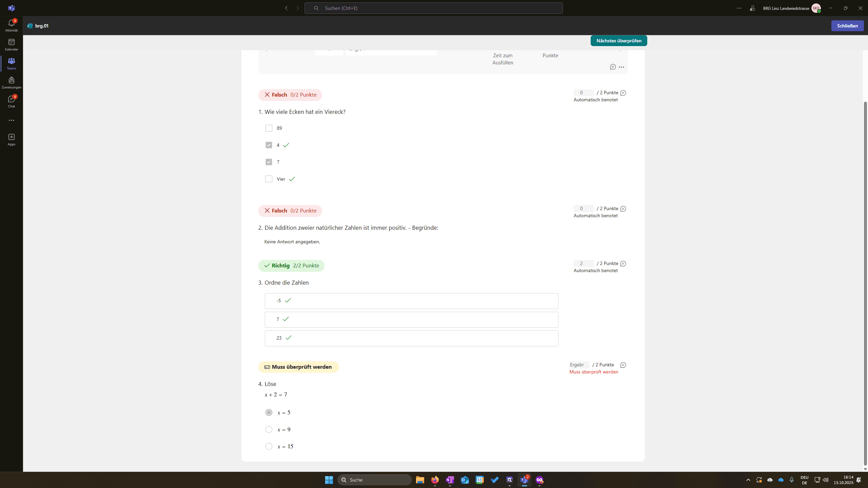Open the notification bell in system tray
The image size is (868, 488).
pyautogui.click(x=859, y=480)
